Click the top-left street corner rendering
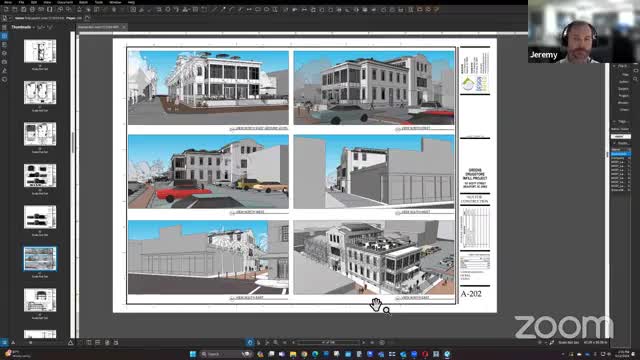The width and height of the screenshot is (640, 360). click(208, 87)
